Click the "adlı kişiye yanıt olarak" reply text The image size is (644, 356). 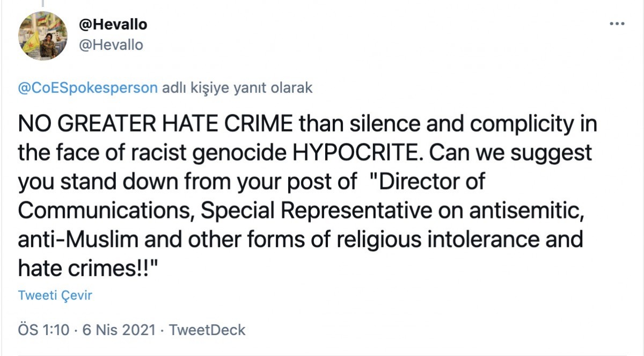coord(237,88)
